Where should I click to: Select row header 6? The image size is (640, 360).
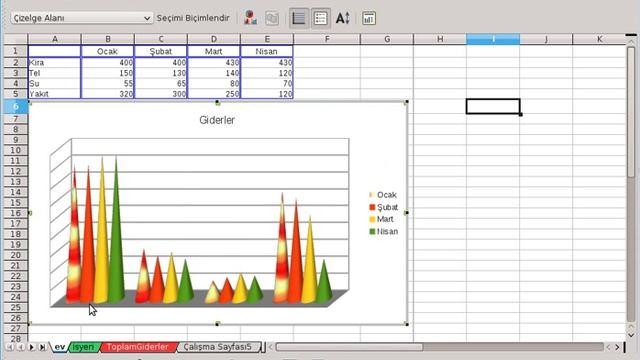point(16,107)
